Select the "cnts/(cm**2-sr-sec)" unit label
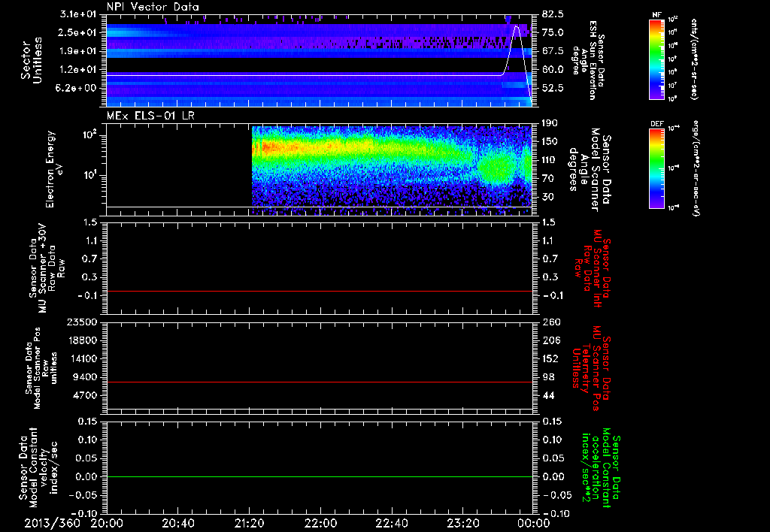The height and width of the screenshot is (532, 770). tap(694, 59)
